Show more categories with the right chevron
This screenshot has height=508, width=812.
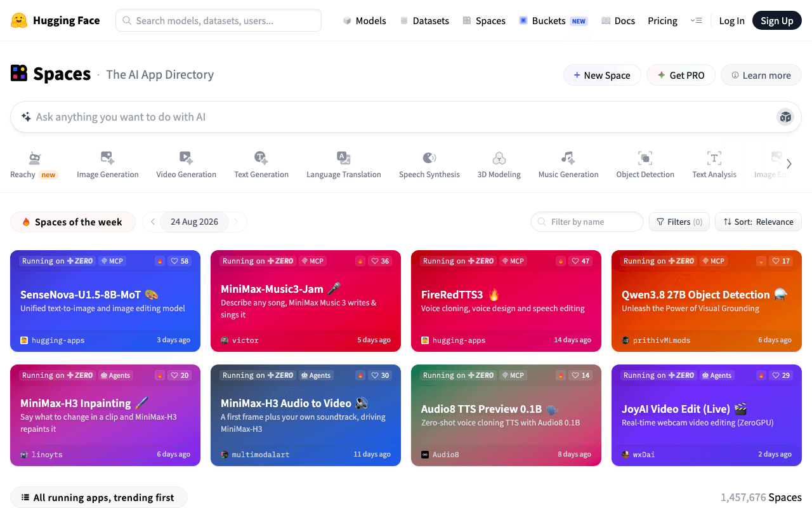coord(789,164)
